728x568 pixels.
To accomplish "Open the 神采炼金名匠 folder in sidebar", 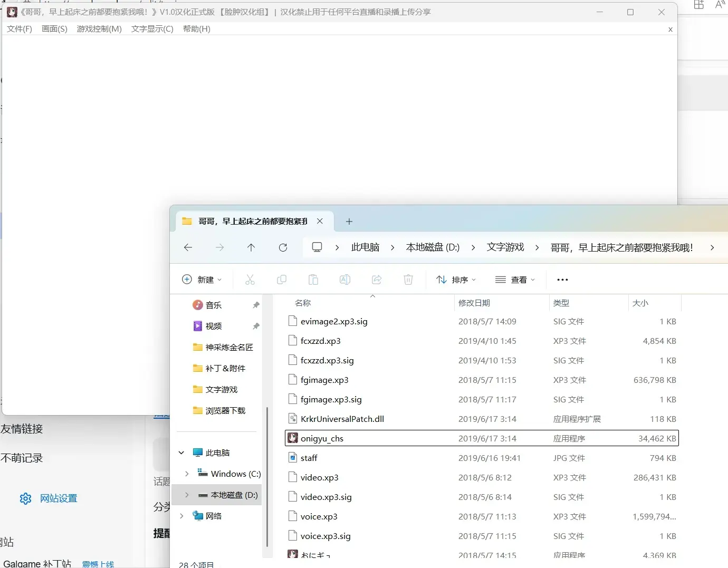I will (223, 348).
